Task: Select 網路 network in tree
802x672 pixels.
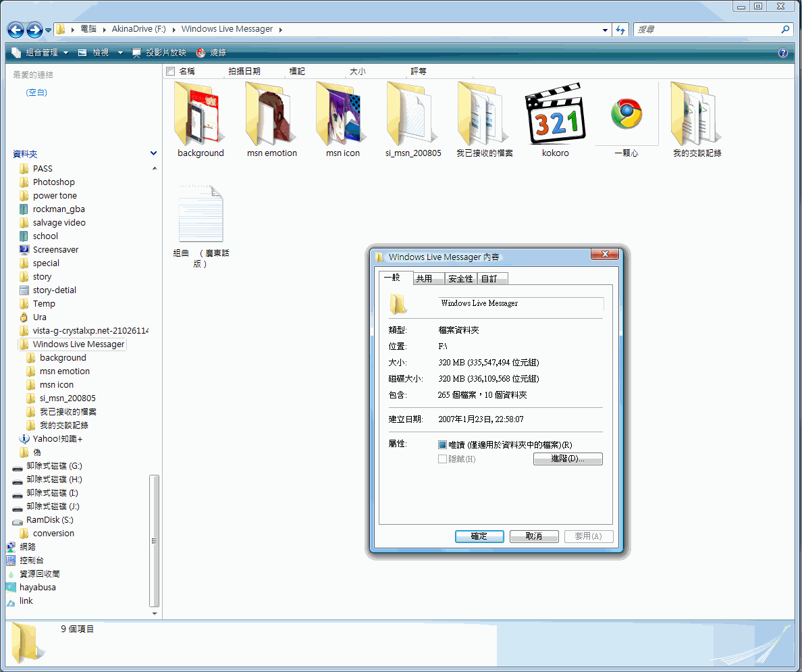Action: pos(28,547)
